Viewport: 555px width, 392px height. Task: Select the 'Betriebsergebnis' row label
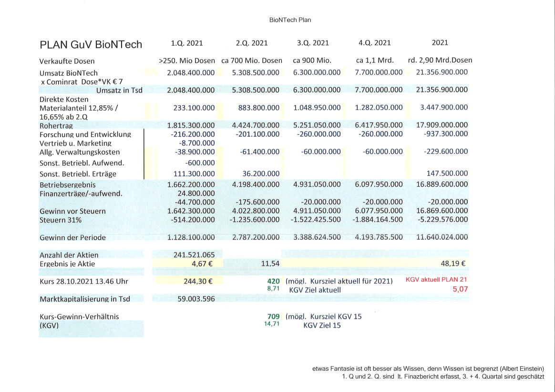[68, 185]
